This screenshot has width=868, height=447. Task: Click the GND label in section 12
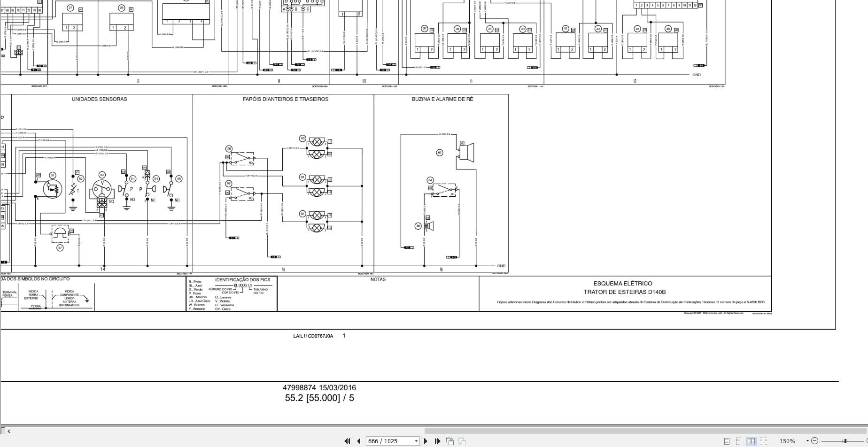point(696,75)
